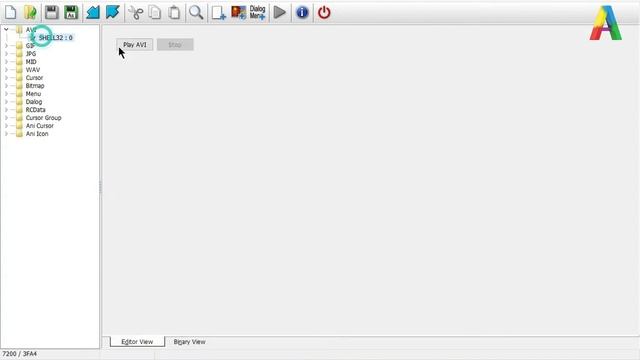Expand the JPG tree node

pos(6,54)
